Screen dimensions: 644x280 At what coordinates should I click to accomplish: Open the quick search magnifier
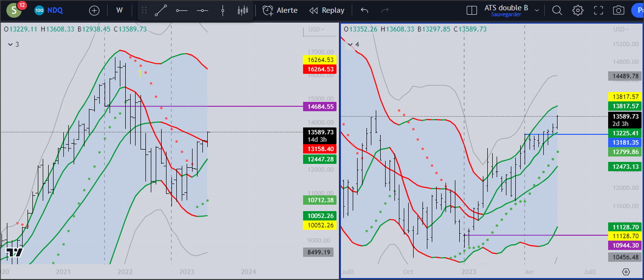coord(557,10)
